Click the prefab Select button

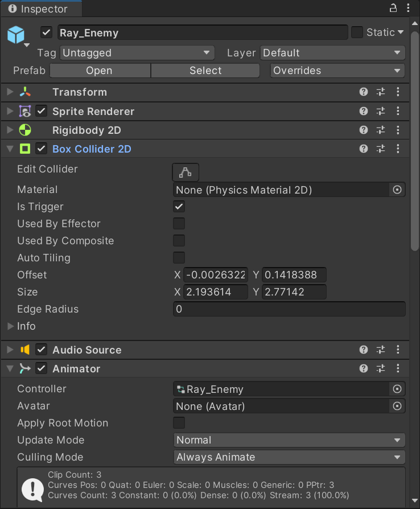[205, 71]
